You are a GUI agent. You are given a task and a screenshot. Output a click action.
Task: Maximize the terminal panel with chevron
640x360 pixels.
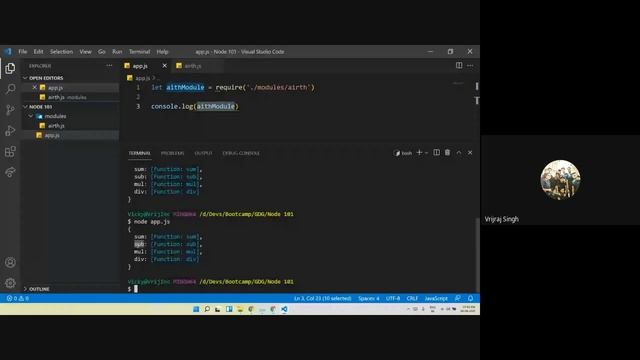pos(459,152)
